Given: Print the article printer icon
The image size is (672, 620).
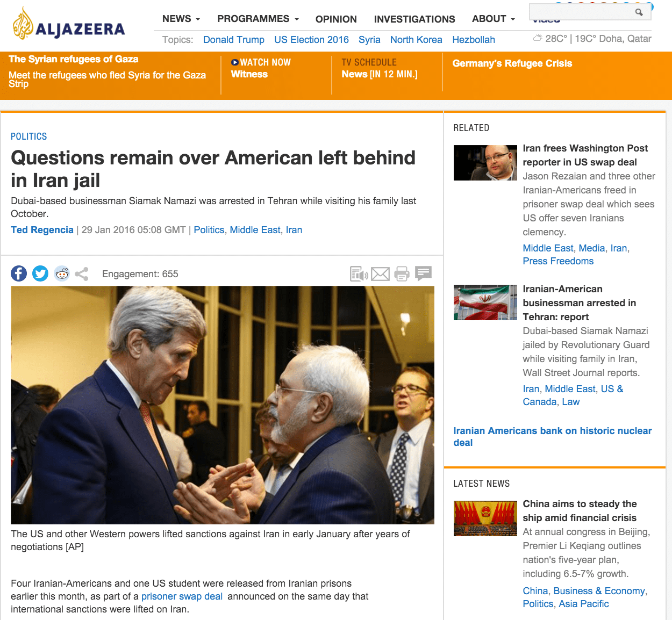Looking at the screenshot, I should pos(402,274).
